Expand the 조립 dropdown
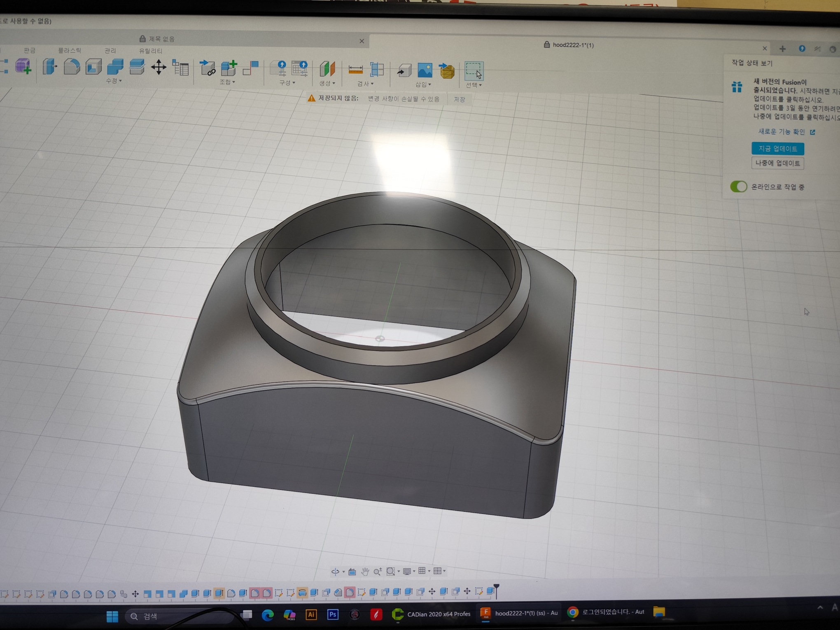This screenshot has height=630, width=840. pos(227,82)
